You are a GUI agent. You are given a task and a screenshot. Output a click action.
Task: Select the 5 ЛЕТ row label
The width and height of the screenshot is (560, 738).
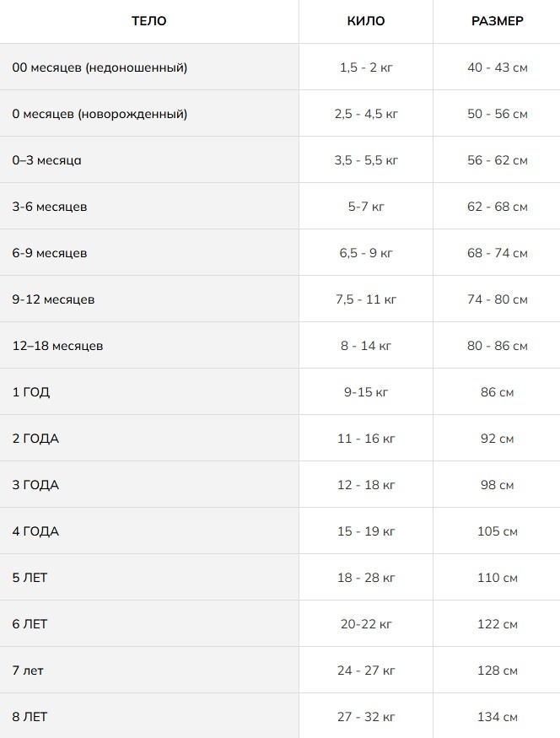pos(30,578)
